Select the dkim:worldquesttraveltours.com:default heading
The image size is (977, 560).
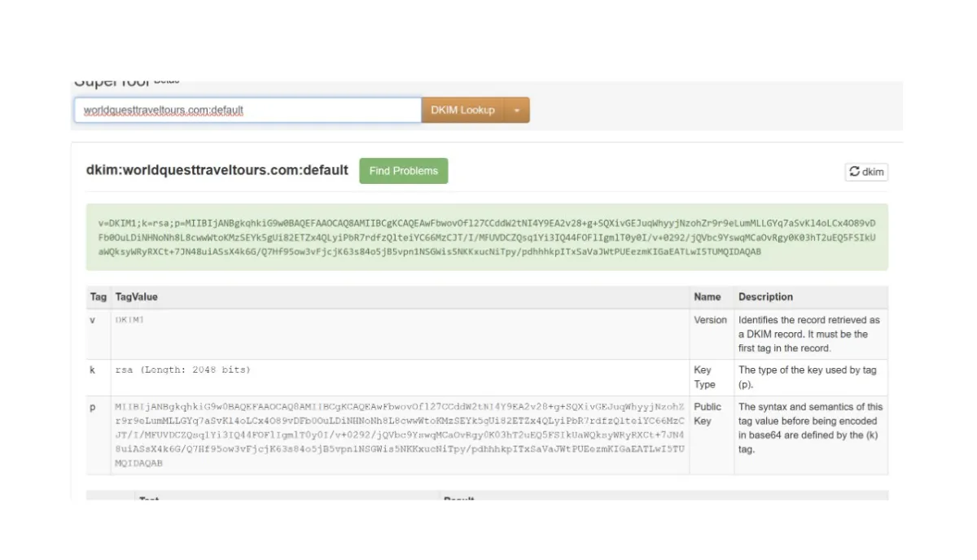tap(217, 170)
